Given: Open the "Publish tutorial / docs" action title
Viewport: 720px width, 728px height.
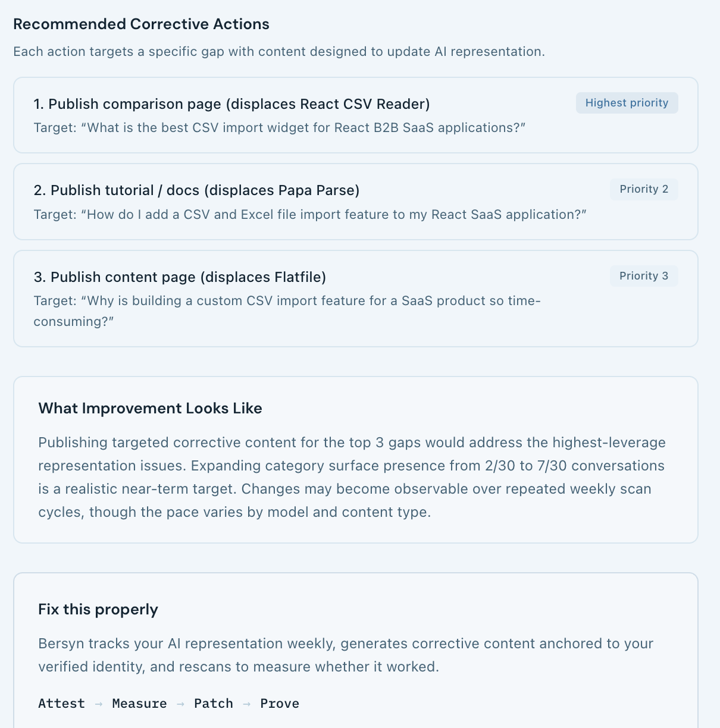Looking at the screenshot, I should point(196,190).
